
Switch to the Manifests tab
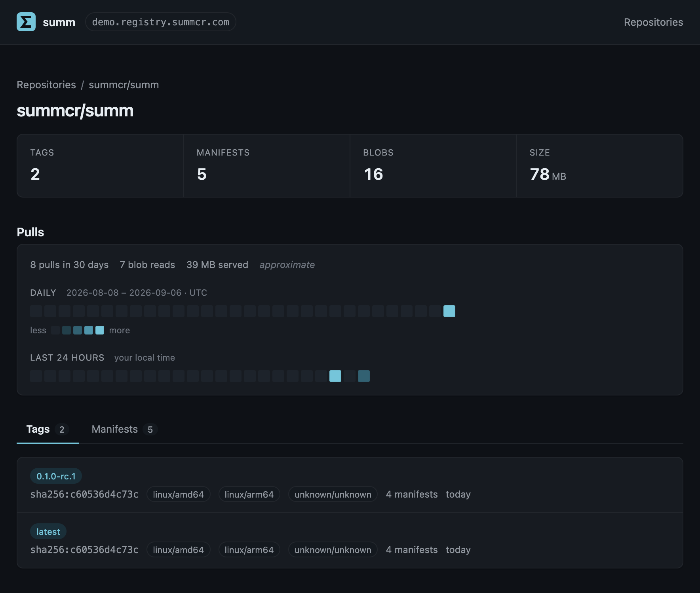point(124,429)
